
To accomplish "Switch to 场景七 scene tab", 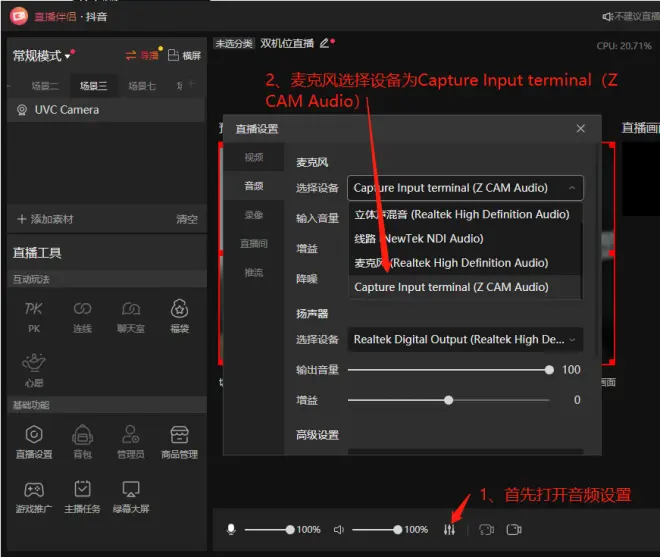I will click(x=142, y=86).
